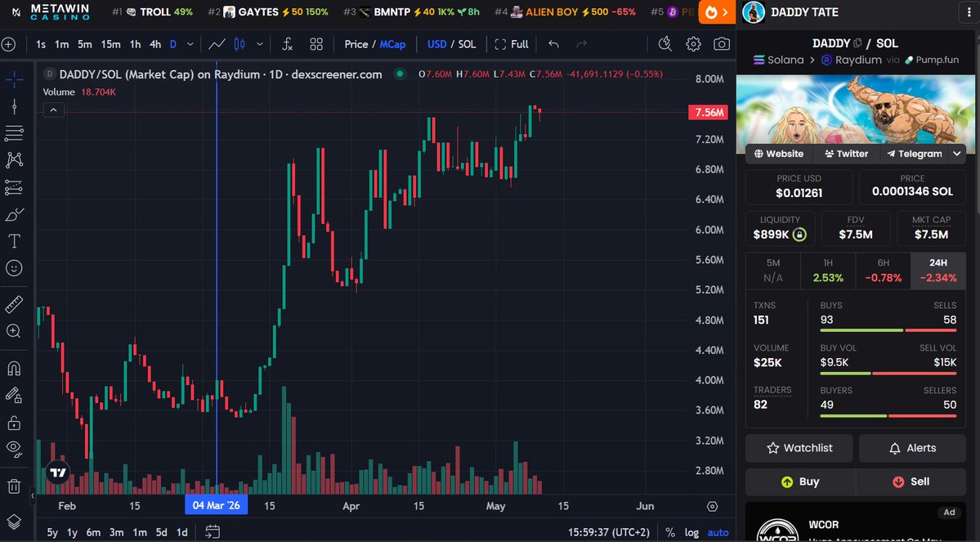This screenshot has width=980, height=542.
Task: Open the object tree layers panel
Action: pos(14,522)
